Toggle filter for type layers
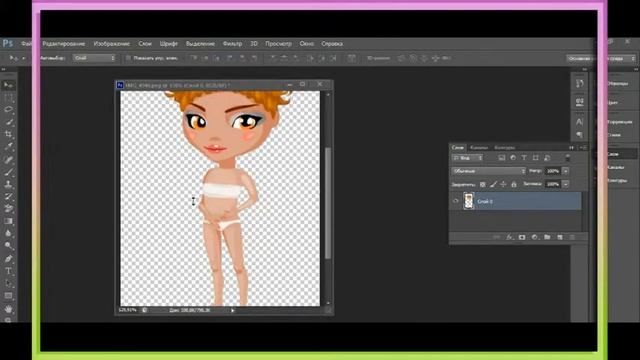This screenshot has height=360, width=640. coord(524,158)
